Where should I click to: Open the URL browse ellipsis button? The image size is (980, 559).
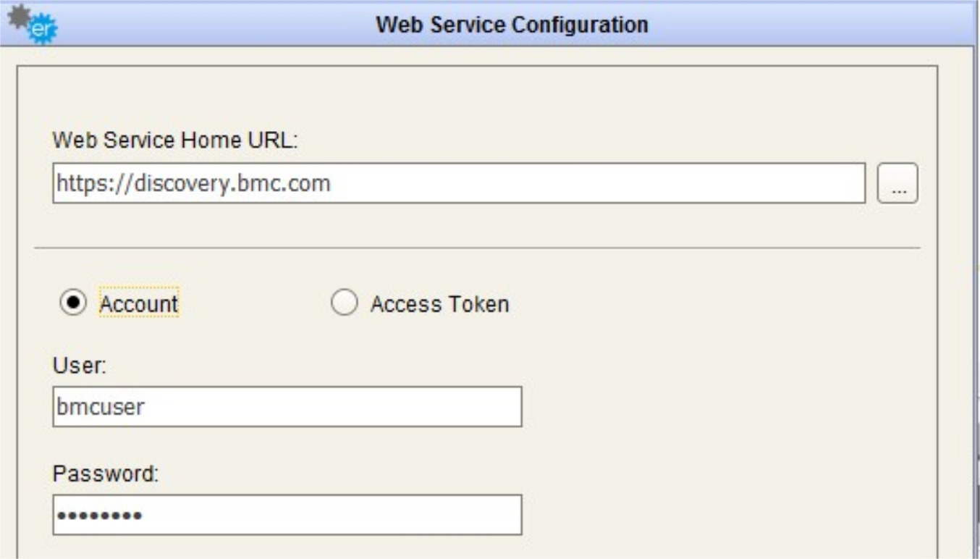coord(897,183)
